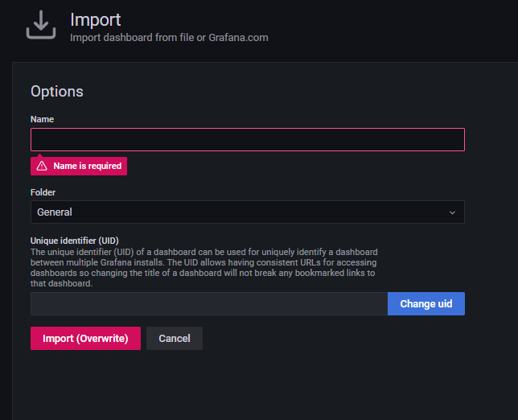Click the Folder field label
This screenshot has height=420, width=518.
(x=43, y=192)
